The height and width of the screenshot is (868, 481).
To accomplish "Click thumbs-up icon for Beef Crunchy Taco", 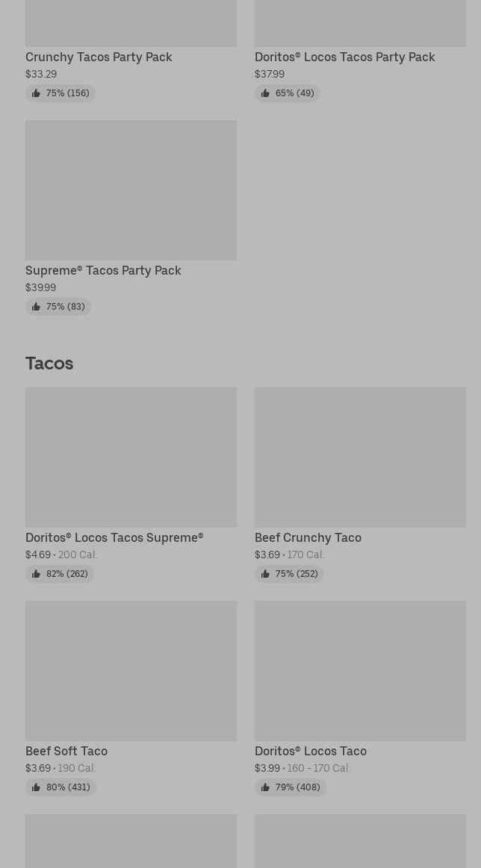I will coord(265,574).
